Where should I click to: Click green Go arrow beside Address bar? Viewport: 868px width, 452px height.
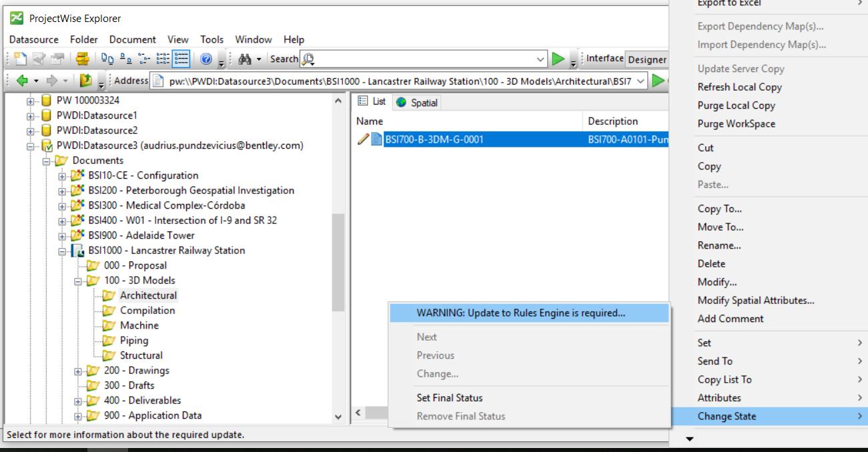(659, 81)
